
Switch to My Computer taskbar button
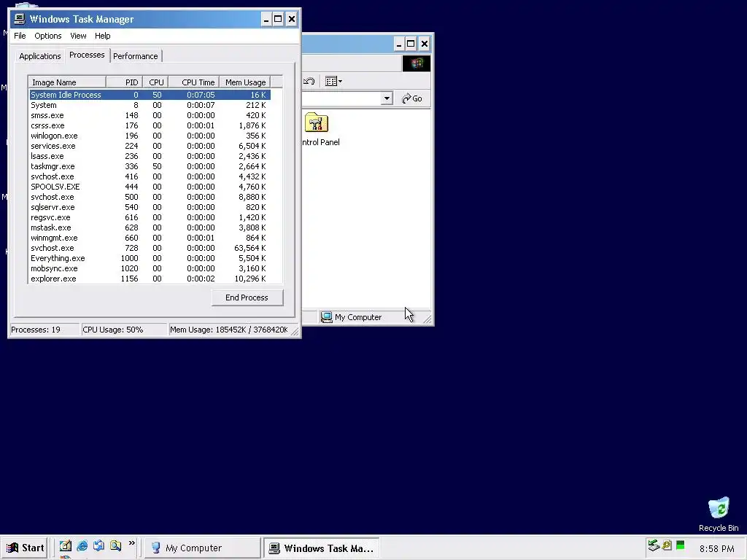pos(202,548)
